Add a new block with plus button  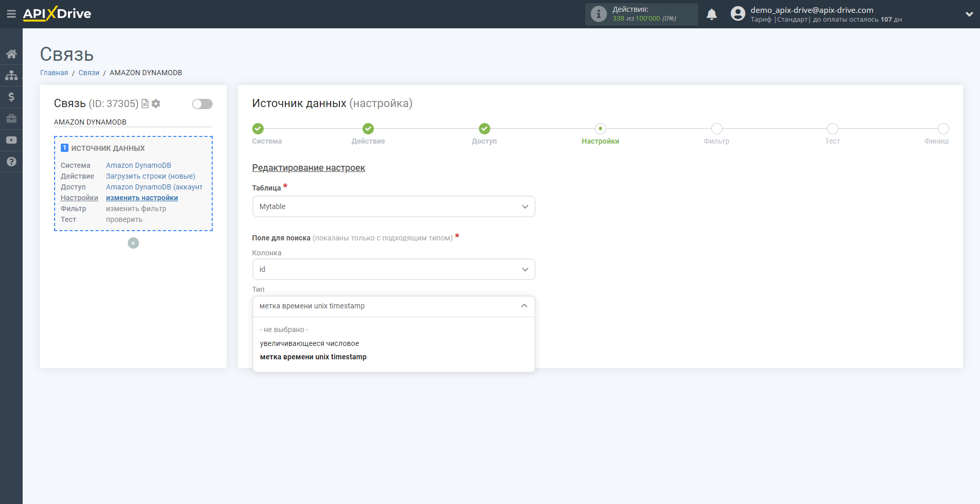[133, 243]
